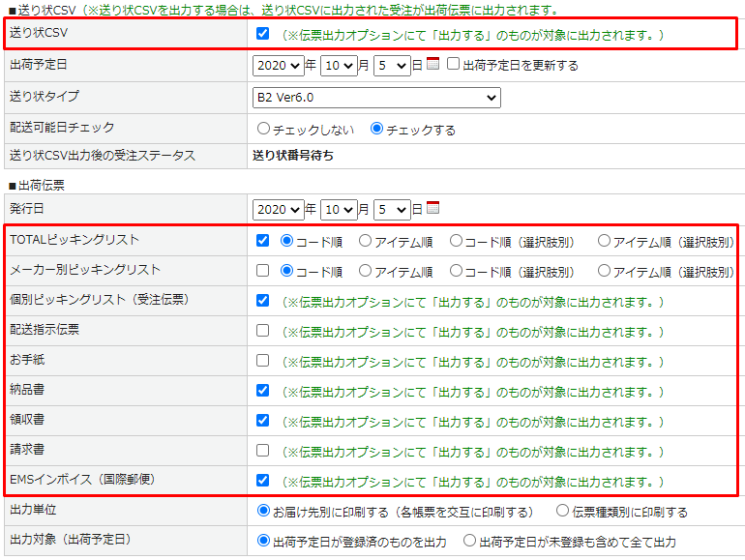Enable 出荷予定日を更新する checkbox
The width and height of the screenshot is (745, 560).
click(453, 65)
